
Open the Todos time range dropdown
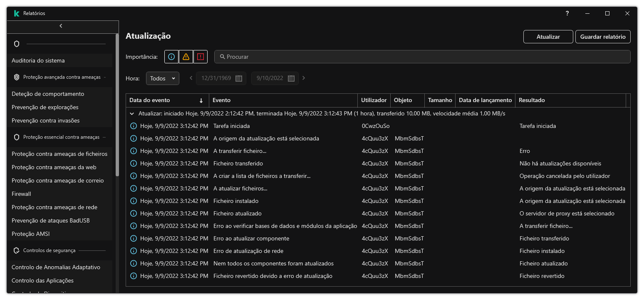tap(162, 78)
